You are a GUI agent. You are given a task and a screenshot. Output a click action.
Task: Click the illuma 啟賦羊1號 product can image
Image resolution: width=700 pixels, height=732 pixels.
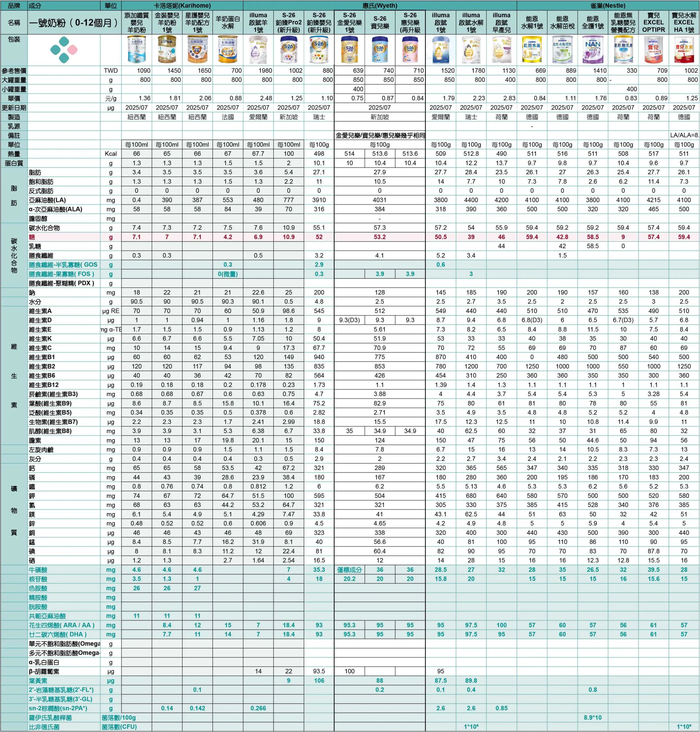coord(258,50)
